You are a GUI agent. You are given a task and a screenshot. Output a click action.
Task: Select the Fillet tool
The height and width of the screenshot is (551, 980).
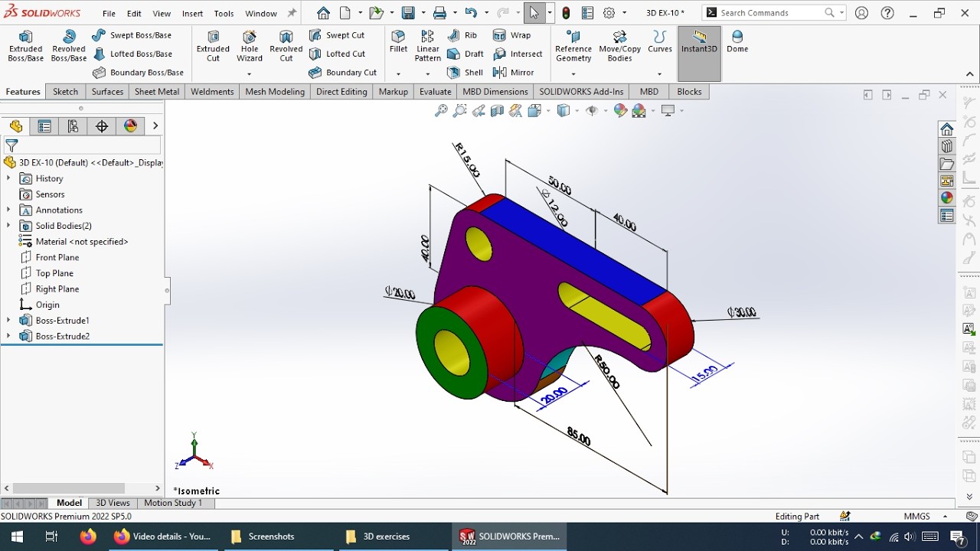pyautogui.click(x=398, y=41)
